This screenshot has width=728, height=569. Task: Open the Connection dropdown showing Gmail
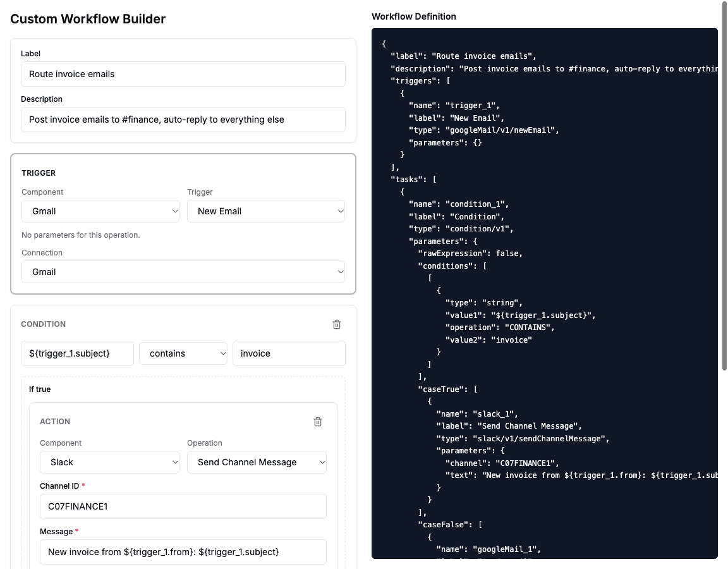point(183,272)
